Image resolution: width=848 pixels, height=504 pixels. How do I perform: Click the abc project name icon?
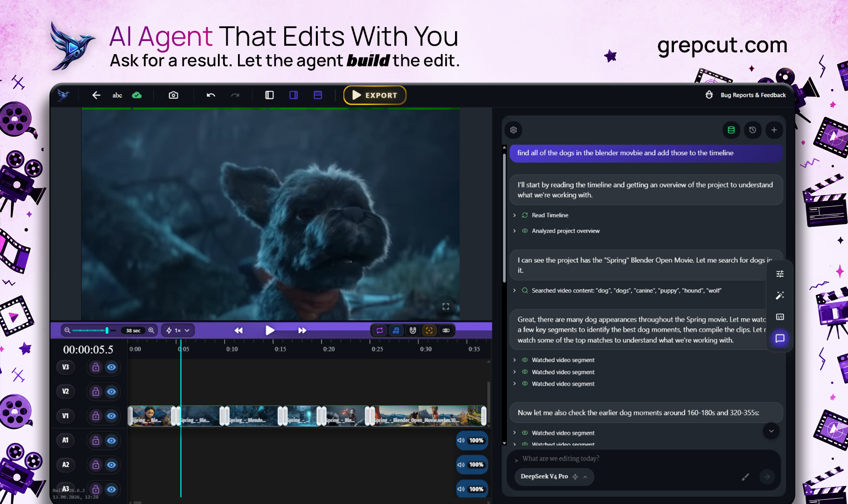tap(117, 95)
